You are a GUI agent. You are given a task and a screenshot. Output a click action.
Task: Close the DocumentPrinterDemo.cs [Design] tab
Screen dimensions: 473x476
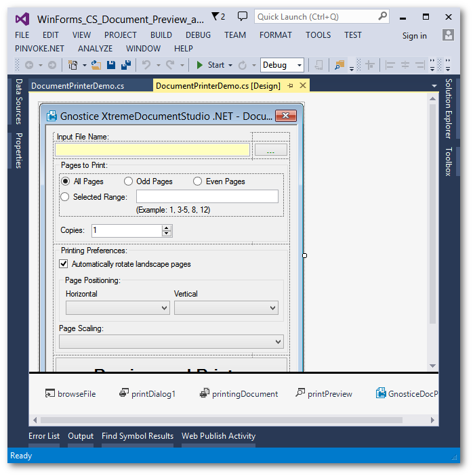[x=303, y=85]
